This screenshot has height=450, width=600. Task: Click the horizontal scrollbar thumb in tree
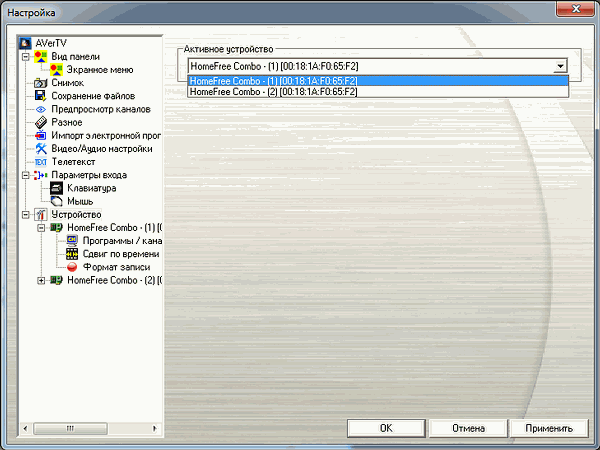[x=70, y=428]
